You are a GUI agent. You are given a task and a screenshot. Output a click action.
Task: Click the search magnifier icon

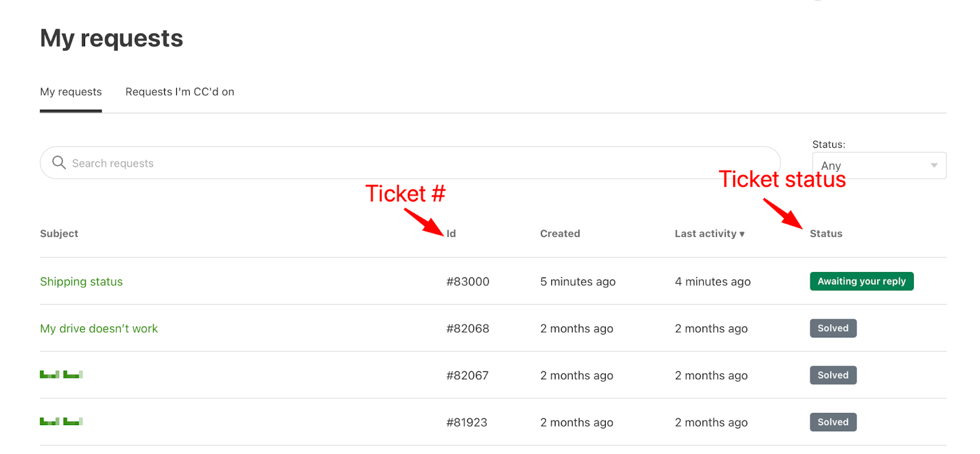pyautogui.click(x=59, y=162)
